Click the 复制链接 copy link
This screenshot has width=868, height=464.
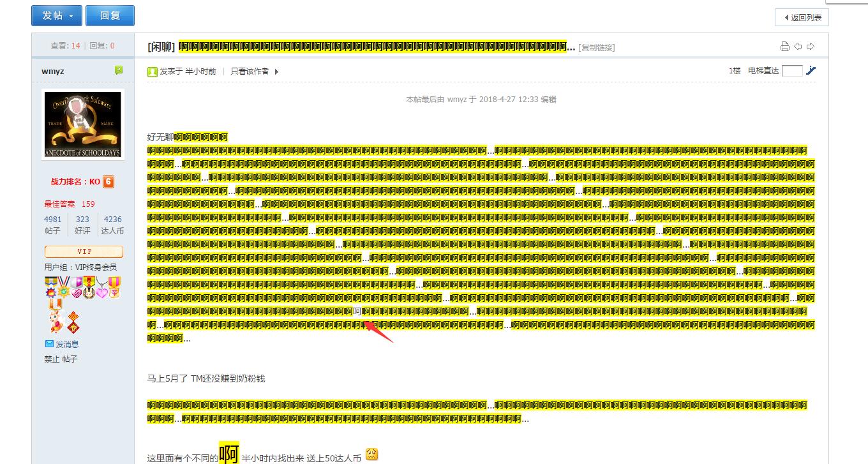tap(596, 48)
